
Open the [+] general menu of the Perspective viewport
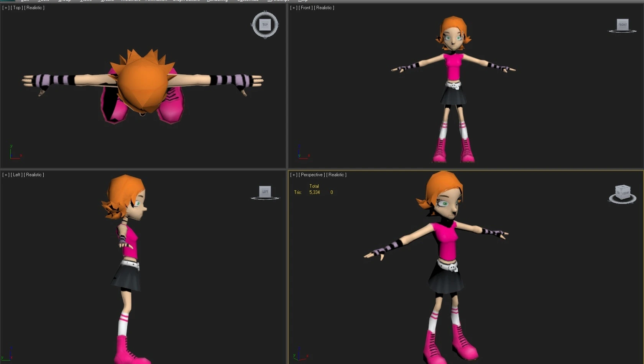(294, 175)
